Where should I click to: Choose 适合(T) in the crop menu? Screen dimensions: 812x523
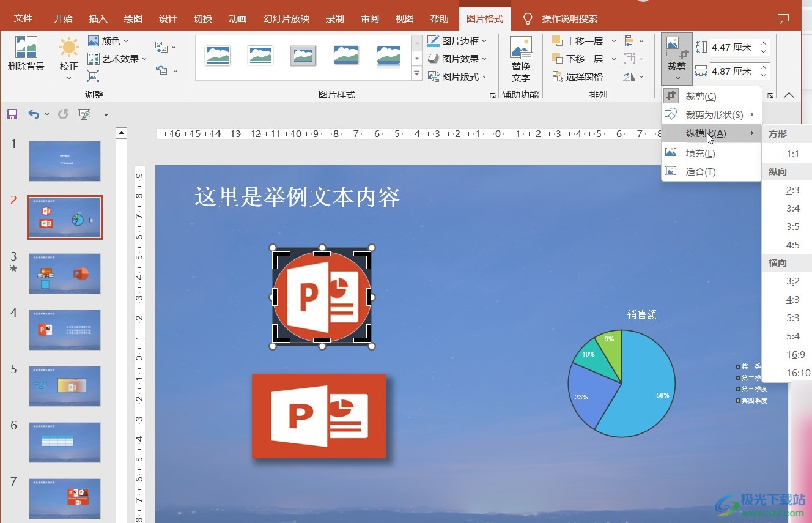point(712,171)
